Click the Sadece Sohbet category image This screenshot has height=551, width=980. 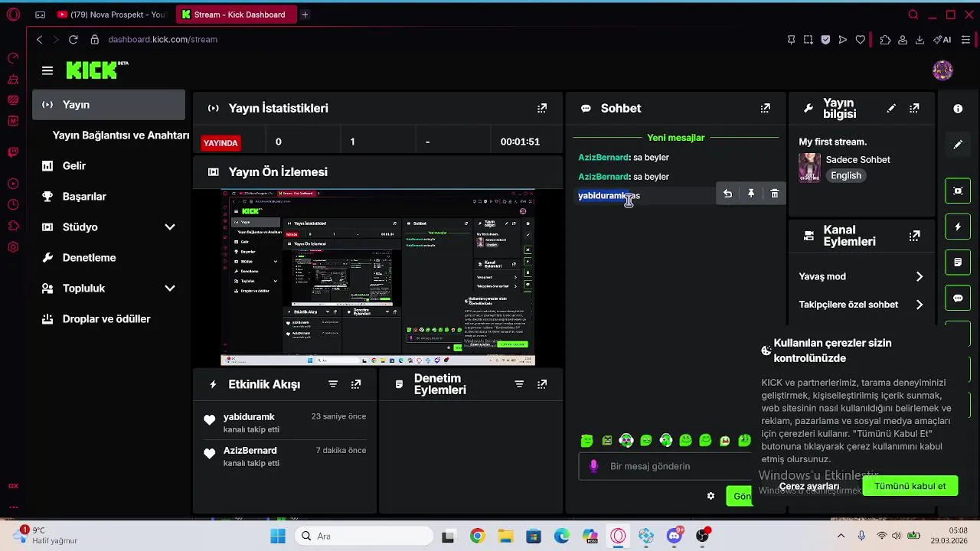809,167
